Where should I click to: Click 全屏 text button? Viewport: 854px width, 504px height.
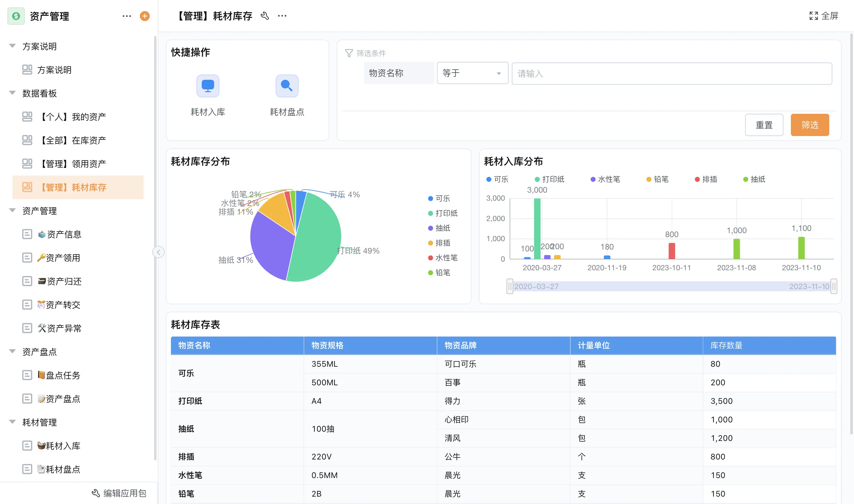click(830, 16)
